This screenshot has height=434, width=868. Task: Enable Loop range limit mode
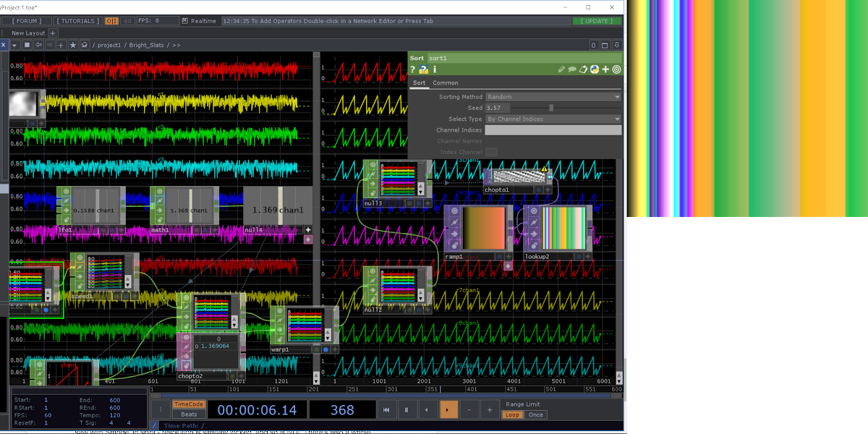513,415
